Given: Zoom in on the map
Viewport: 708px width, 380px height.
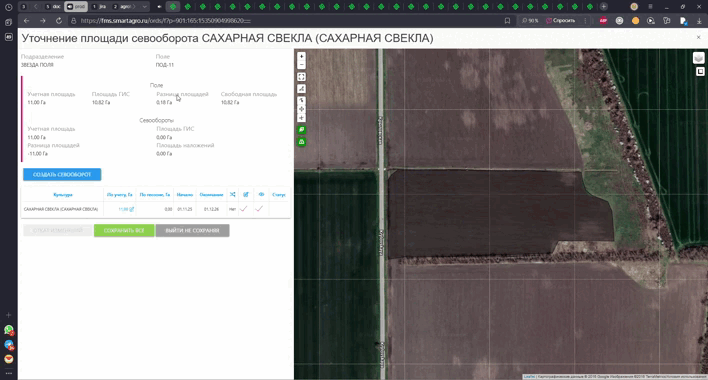Looking at the screenshot, I should [301, 57].
